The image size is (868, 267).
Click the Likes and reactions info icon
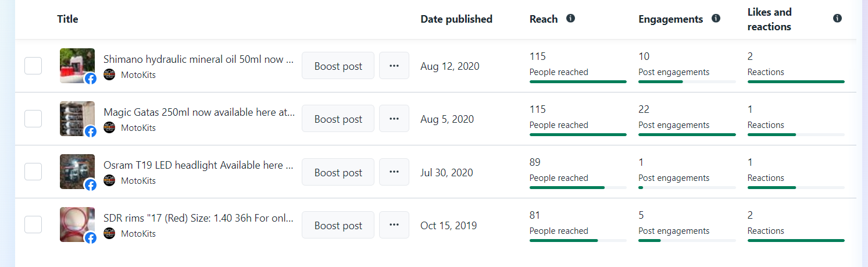click(x=837, y=19)
